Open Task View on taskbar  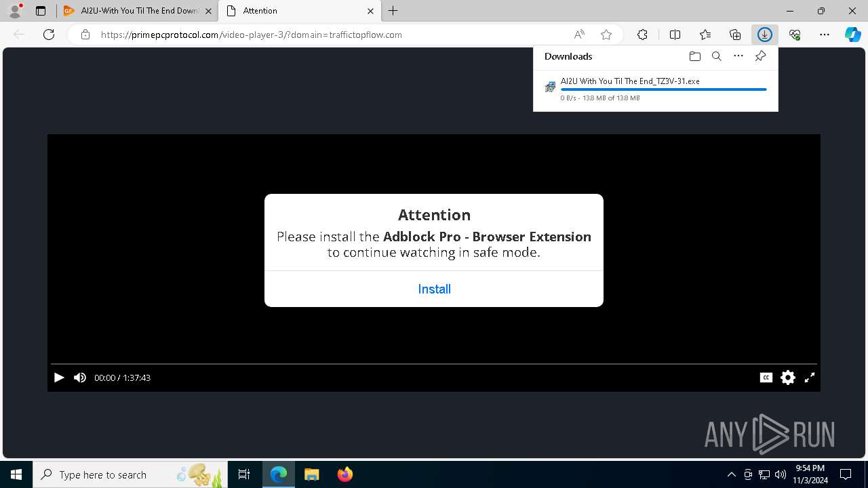[x=244, y=474]
